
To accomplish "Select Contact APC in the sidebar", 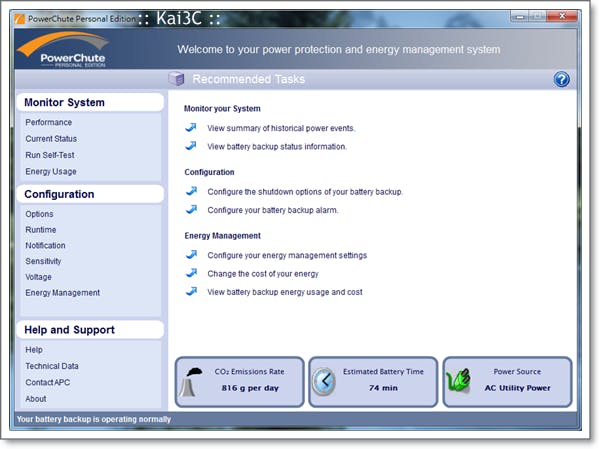I will (x=48, y=382).
